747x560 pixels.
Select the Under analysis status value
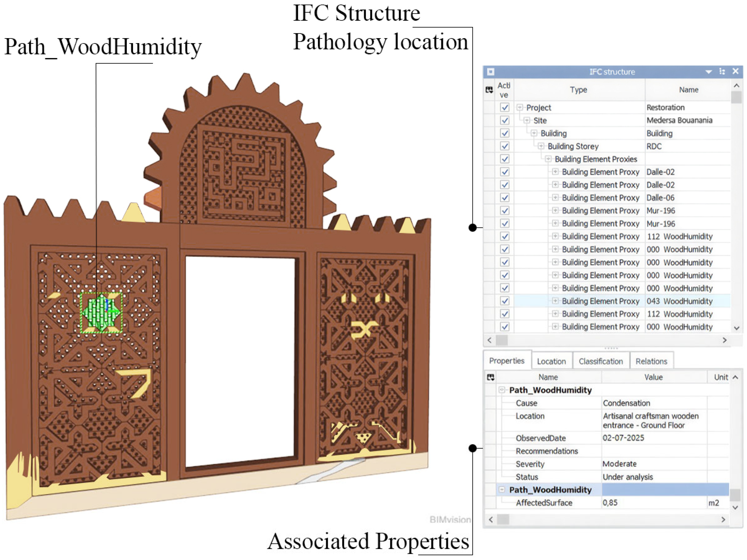pos(628,477)
